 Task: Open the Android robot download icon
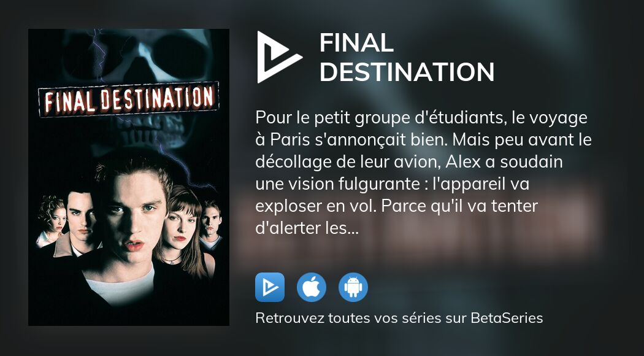tap(353, 287)
